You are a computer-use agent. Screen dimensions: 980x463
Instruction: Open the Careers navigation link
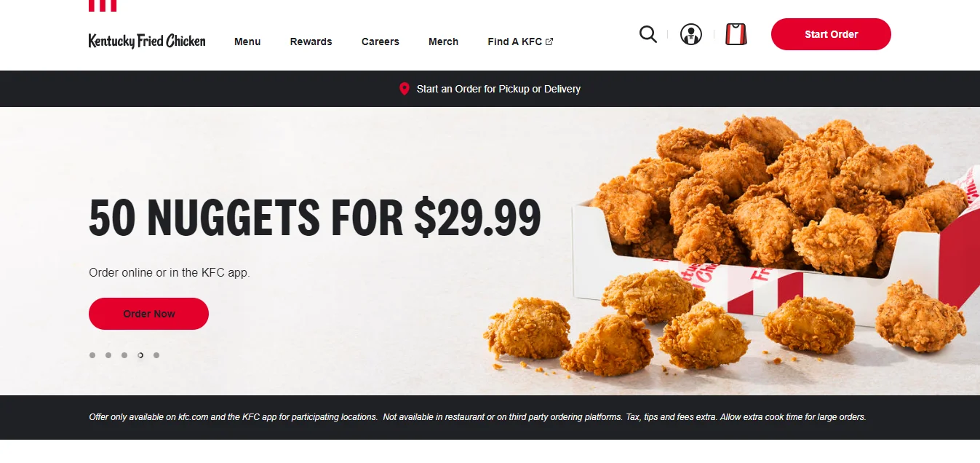pyautogui.click(x=381, y=41)
